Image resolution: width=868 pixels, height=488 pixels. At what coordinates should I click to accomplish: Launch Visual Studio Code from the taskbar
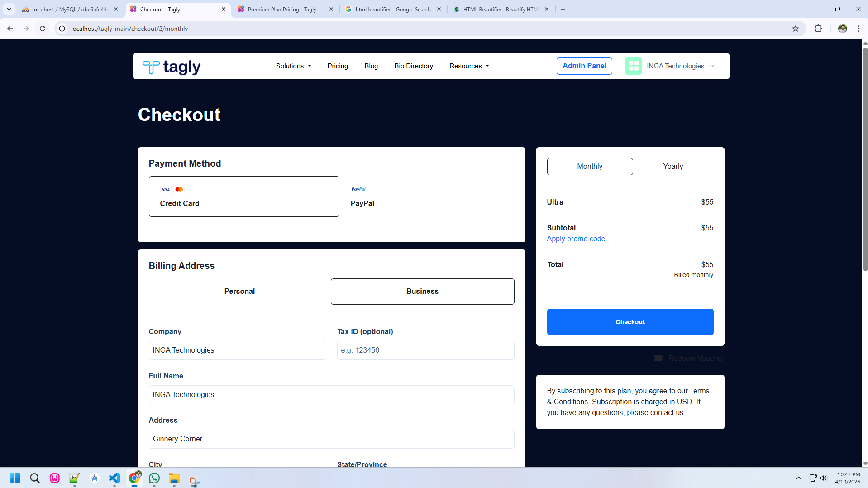[114, 478]
